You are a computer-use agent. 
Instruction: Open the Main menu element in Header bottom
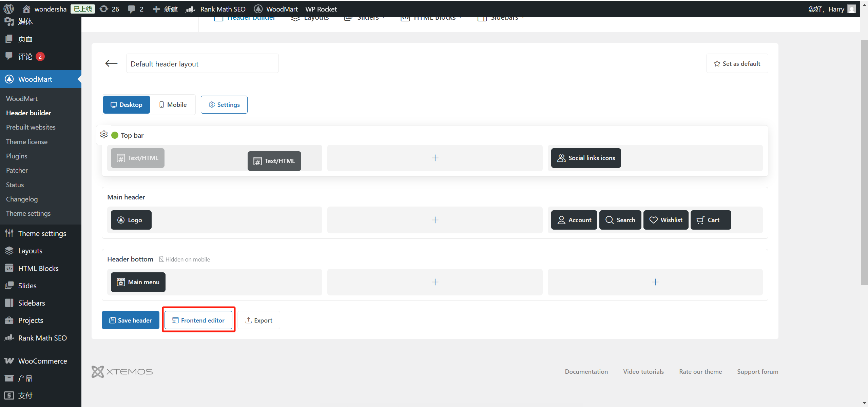[x=138, y=282]
